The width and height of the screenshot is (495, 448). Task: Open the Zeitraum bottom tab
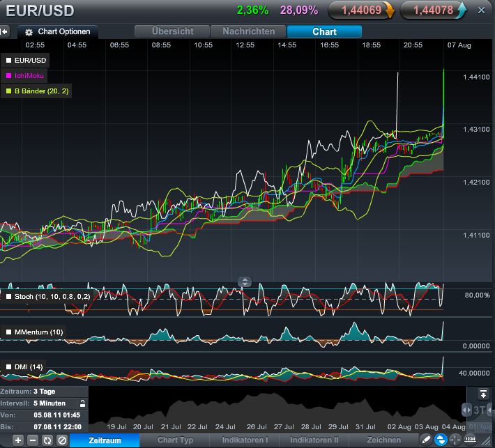(105, 440)
